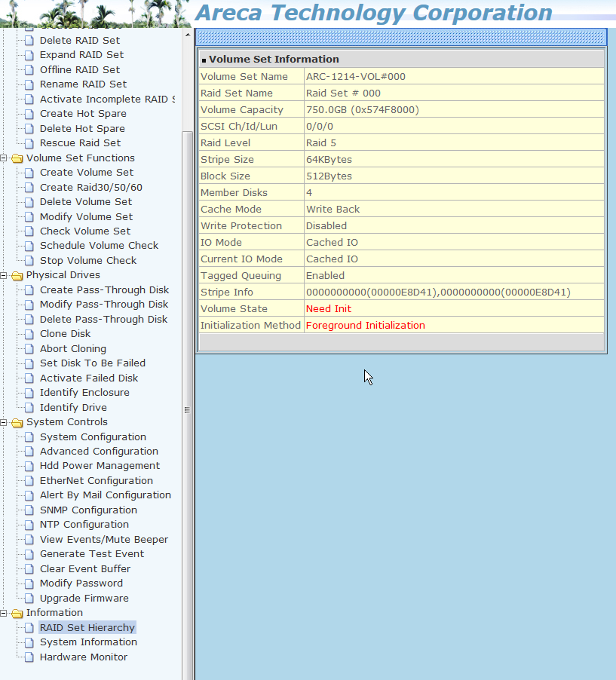Image resolution: width=616 pixels, height=680 pixels.
Task: Click the page icon beside Identify Drive
Action: pos(29,408)
